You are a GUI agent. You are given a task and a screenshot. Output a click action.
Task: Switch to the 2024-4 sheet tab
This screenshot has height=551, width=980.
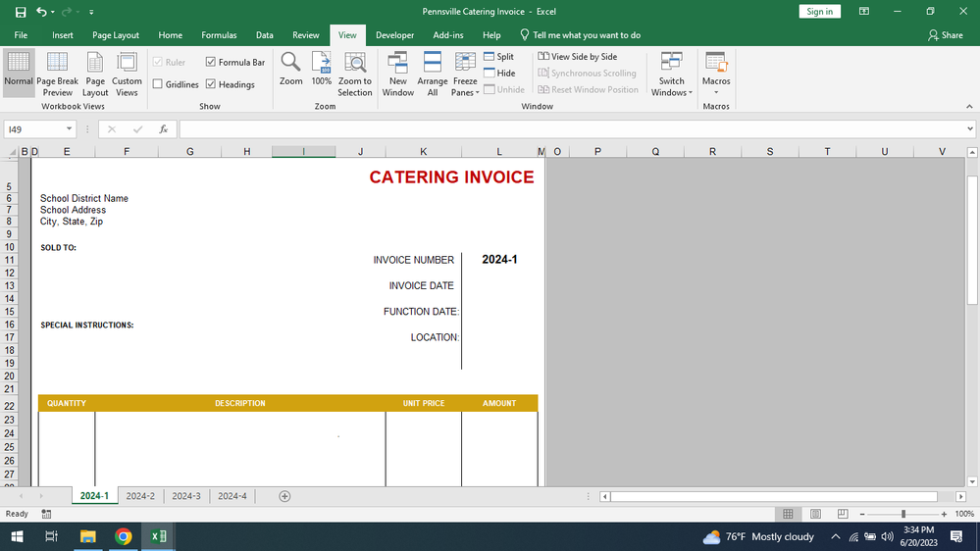pos(232,496)
